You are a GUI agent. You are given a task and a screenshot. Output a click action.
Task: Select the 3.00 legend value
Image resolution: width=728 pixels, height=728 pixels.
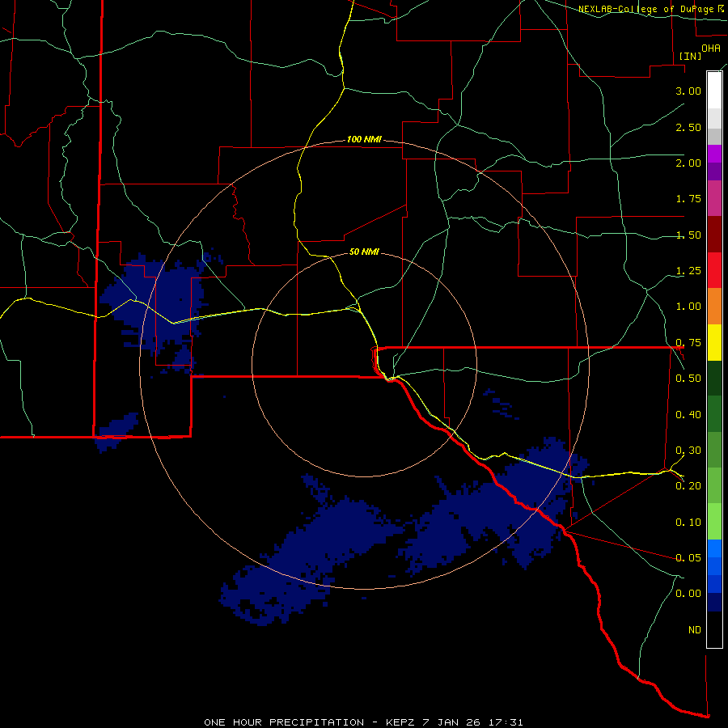(x=688, y=91)
